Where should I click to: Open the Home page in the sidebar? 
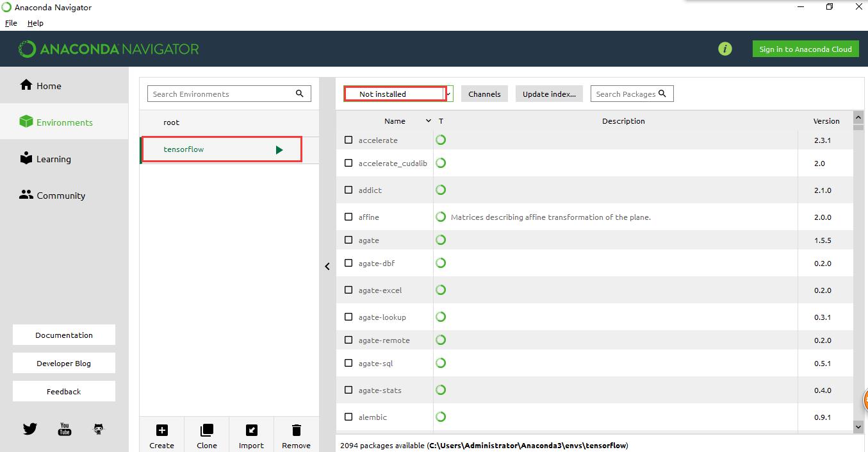pyautogui.click(x=64, y=85)
